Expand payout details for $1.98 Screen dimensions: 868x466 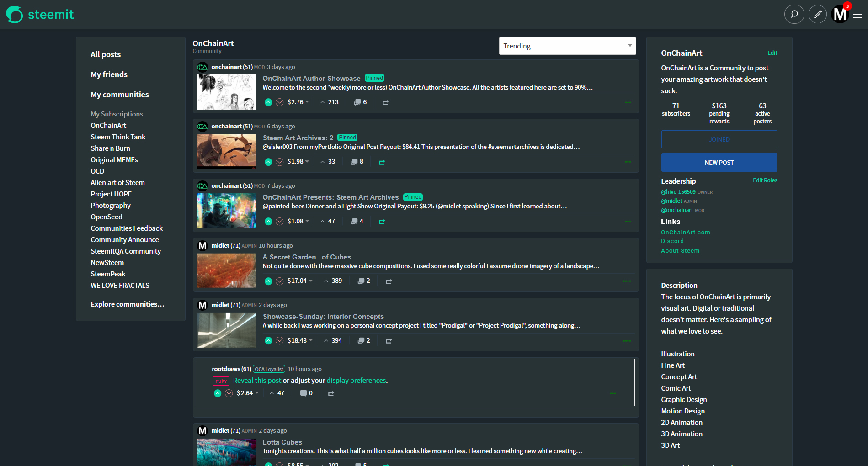tap(298, 161)
